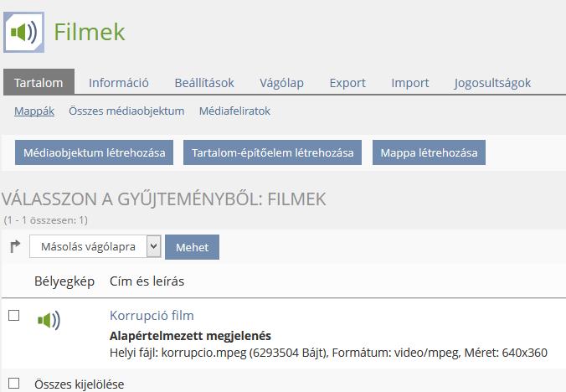Open the Médiafeliratok sub-tab
This screenshot has height=392, width=566.
pyautogui.click(x=234, y=111)
